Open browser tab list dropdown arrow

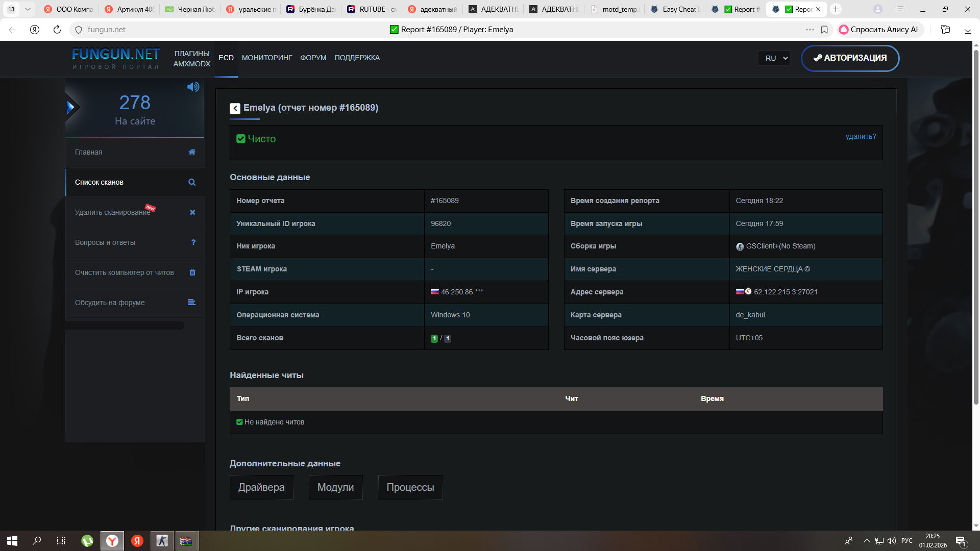(x=28, y=9)
